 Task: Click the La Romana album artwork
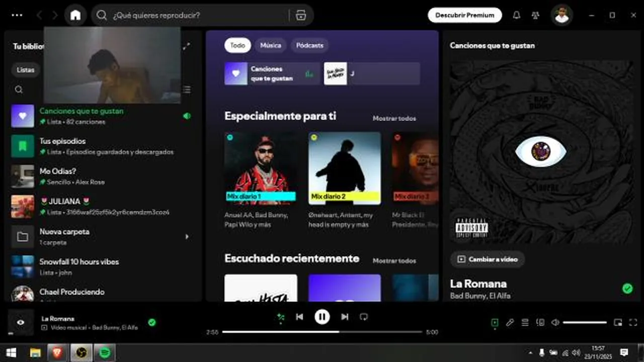[542, 152]
